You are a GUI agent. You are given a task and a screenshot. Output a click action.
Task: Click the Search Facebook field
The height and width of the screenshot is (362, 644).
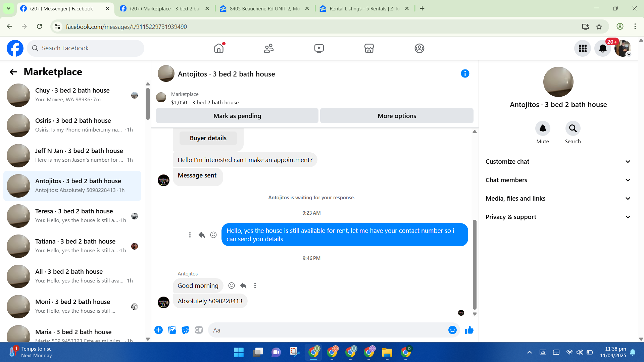point(86,48)
